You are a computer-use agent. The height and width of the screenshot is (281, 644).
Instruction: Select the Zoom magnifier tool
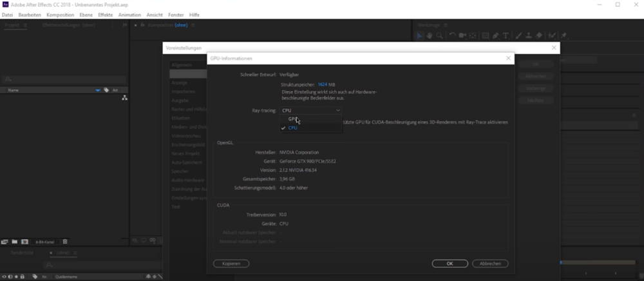click(x=439, y=35)
